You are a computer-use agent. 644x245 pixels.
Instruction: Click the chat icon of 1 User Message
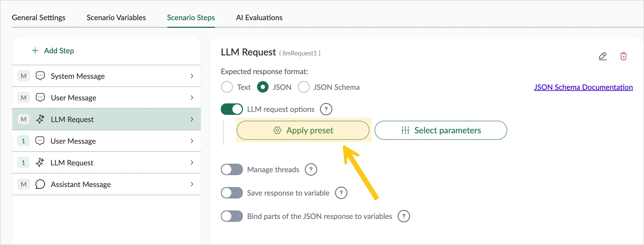[40, 141]
